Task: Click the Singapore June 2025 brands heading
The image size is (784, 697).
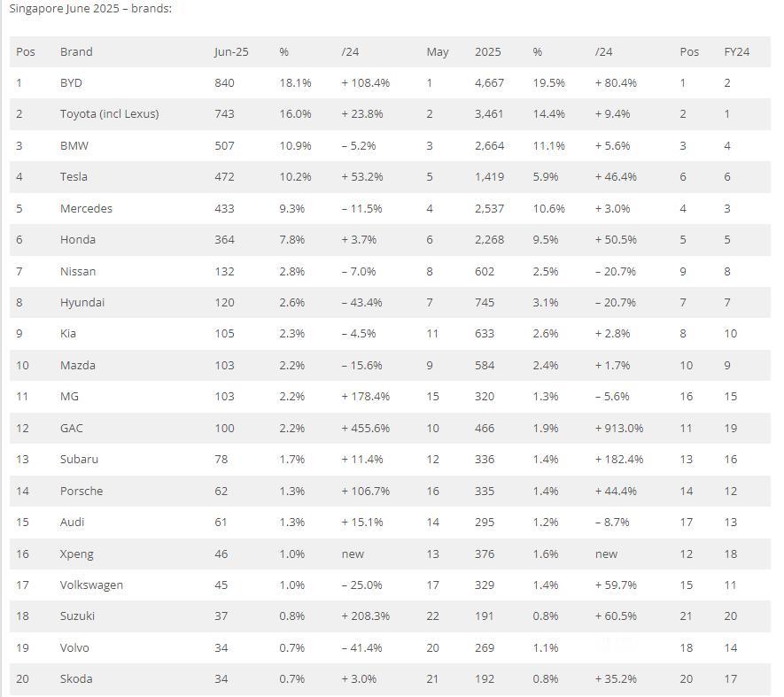Action: pyautogui.click(x=90, y=9)
